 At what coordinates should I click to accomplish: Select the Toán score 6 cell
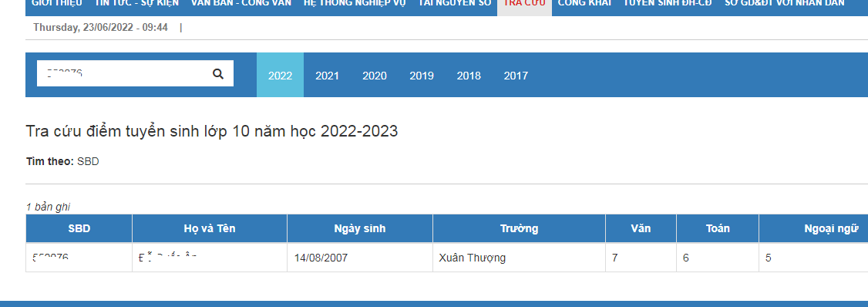(x=718, y=258)
